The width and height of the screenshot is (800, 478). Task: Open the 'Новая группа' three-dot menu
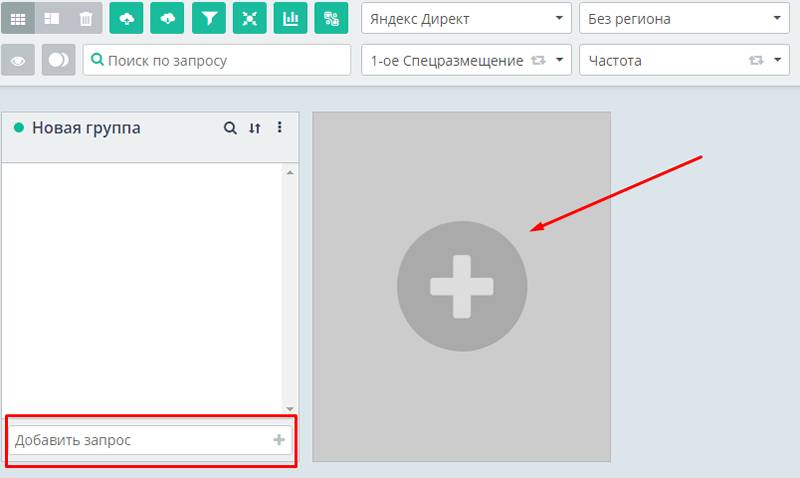point(280,128)
